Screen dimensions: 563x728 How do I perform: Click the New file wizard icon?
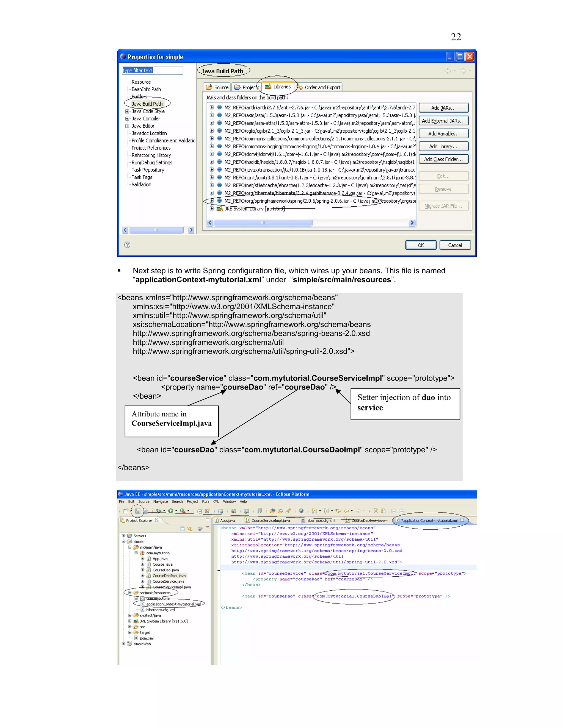point(126,511)
